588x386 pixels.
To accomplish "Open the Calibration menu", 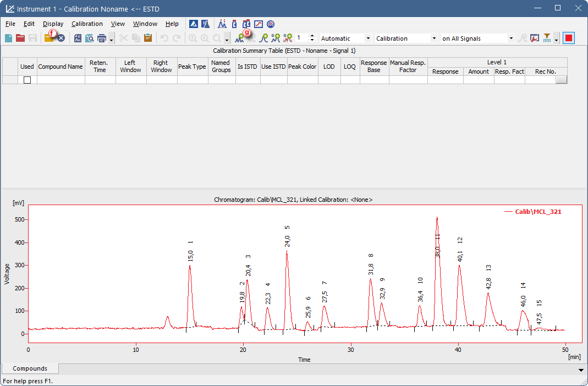I will (x=87, y=24).
